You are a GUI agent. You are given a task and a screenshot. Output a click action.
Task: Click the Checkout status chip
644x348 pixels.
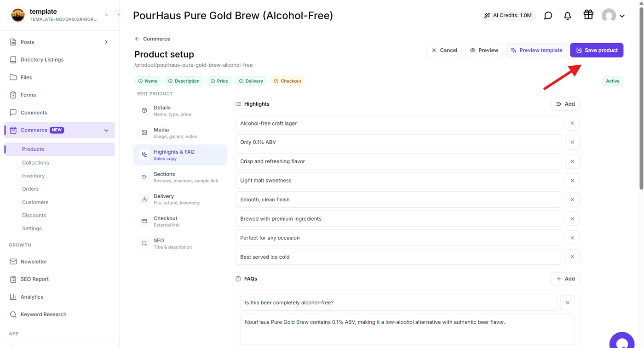[x=287, y=81]
